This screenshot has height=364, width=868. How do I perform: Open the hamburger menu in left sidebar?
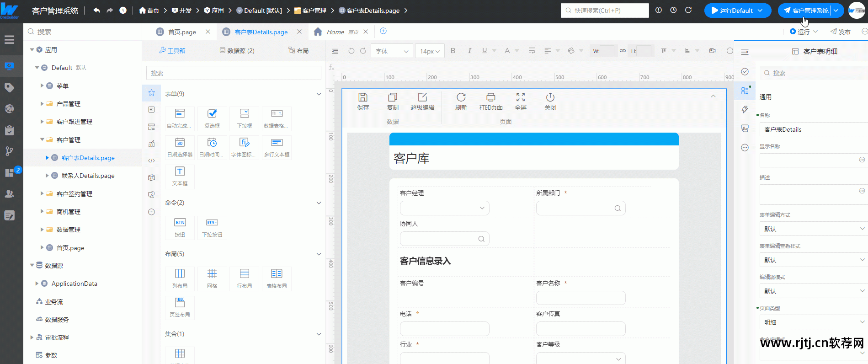pyautogui.click(x=9, y=40)
